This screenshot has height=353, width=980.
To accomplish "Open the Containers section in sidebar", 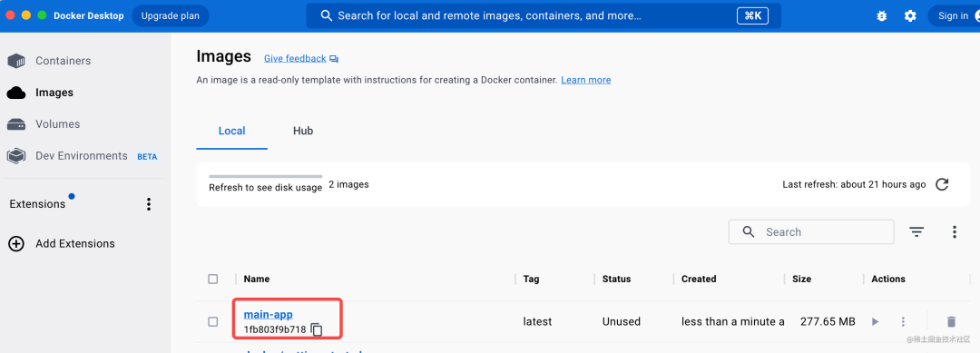I will tap(64, 61).
